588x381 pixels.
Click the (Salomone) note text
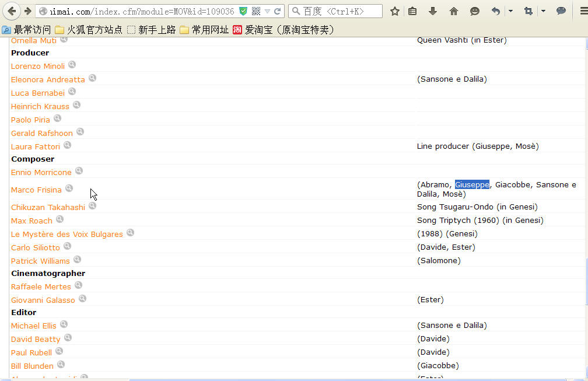[439, 261]
